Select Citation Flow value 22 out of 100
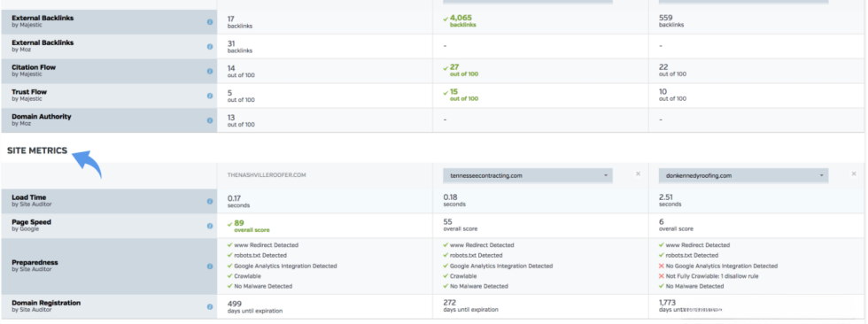Screen dimensions: 868x324 [672, 70]
